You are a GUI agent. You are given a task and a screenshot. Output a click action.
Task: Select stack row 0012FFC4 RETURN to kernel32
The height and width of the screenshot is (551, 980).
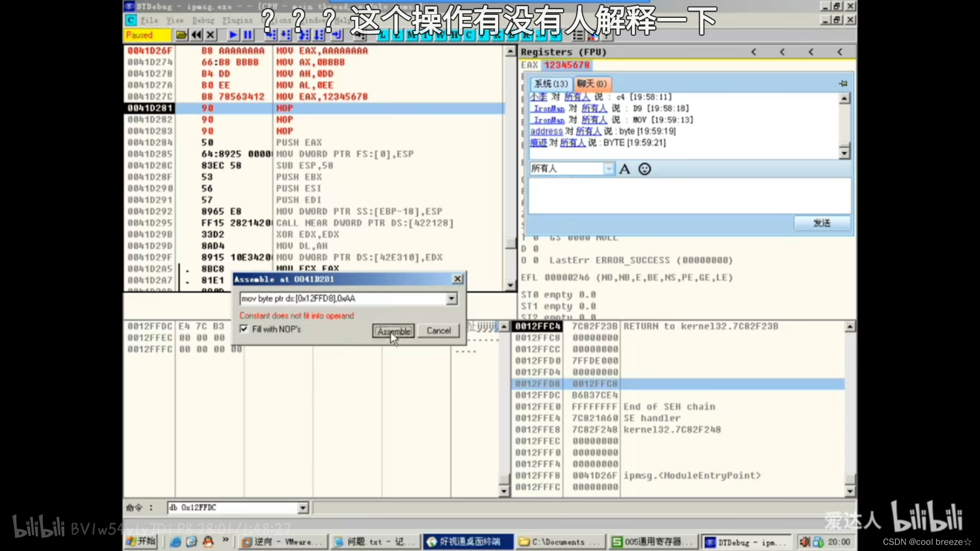(678, 327)
